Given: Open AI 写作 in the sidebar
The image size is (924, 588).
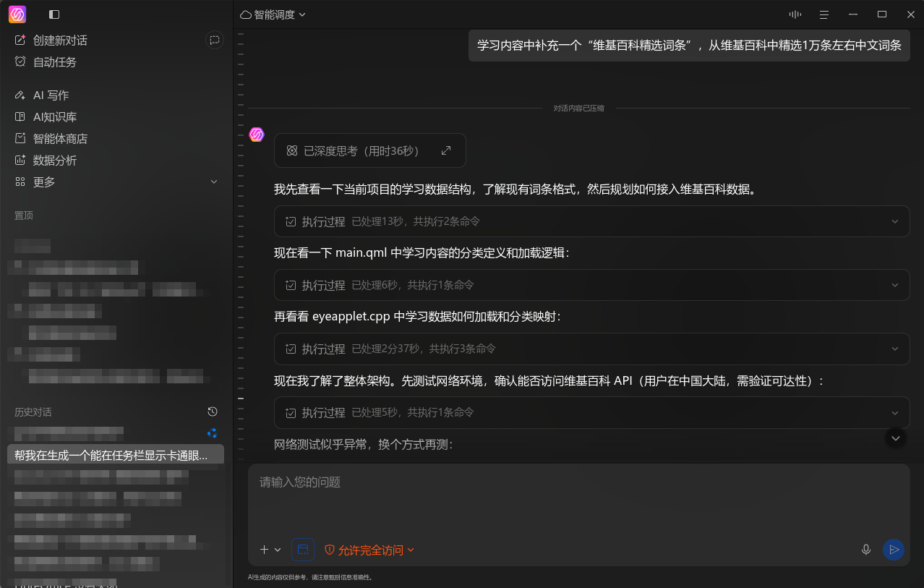Looking at the screenshot, I should pyautogui.click(x=42, y=95).
